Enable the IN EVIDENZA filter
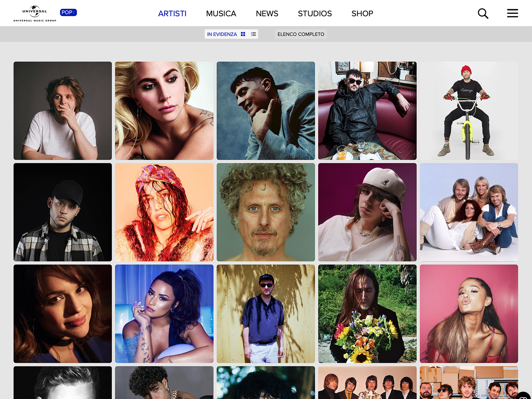Image resolution: width=532 pixels, height=399 pixels. tap(221, 34)
